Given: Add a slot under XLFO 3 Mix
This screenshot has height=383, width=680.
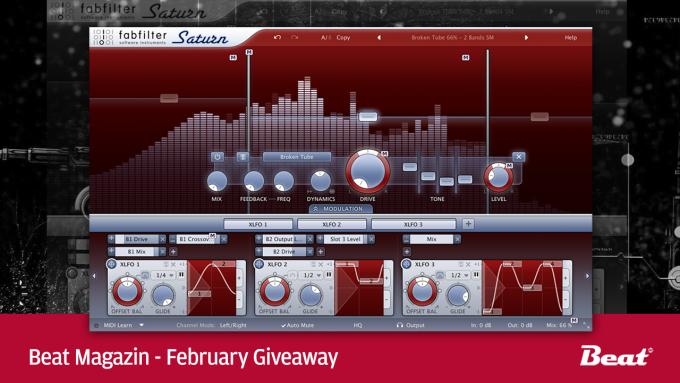Looking at the screenshot, I should pos(406,252).
